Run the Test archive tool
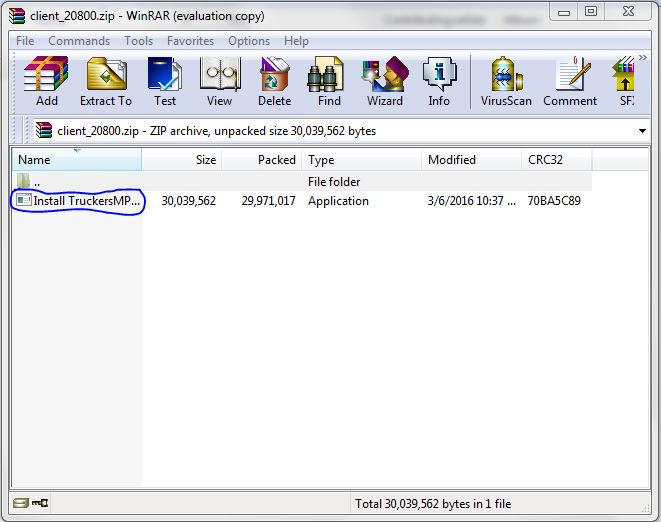Viewport: 661px width, 522px height. 165,81
